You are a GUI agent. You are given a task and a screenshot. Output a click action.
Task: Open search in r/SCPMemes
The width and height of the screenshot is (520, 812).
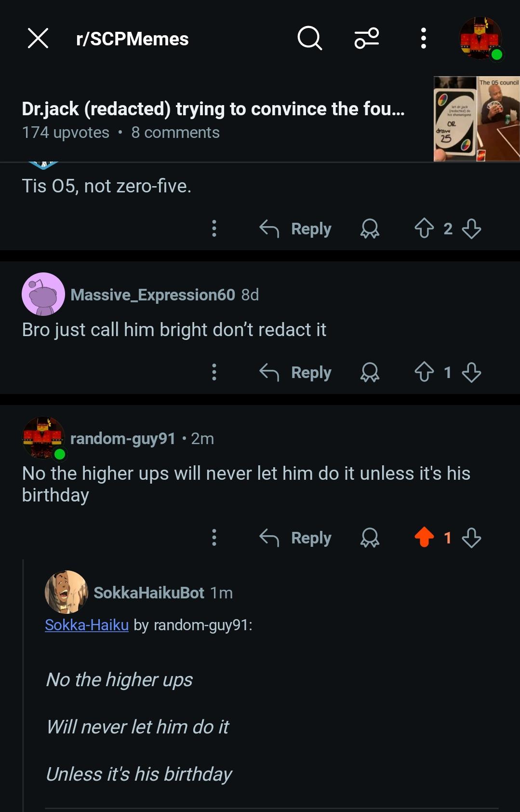(309, 38)
